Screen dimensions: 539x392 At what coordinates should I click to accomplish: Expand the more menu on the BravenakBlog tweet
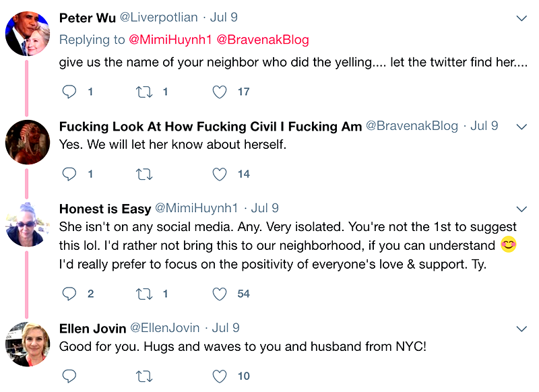click(x=521, y=127)
